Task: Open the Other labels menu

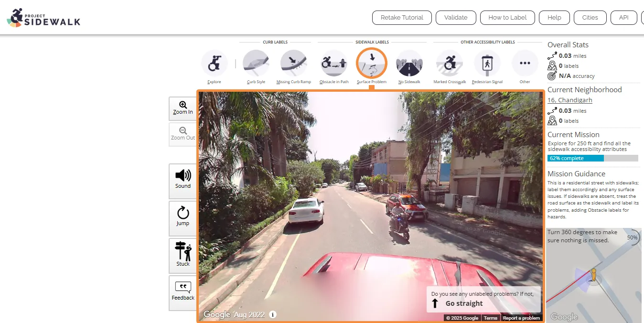Action: [525, 64]
